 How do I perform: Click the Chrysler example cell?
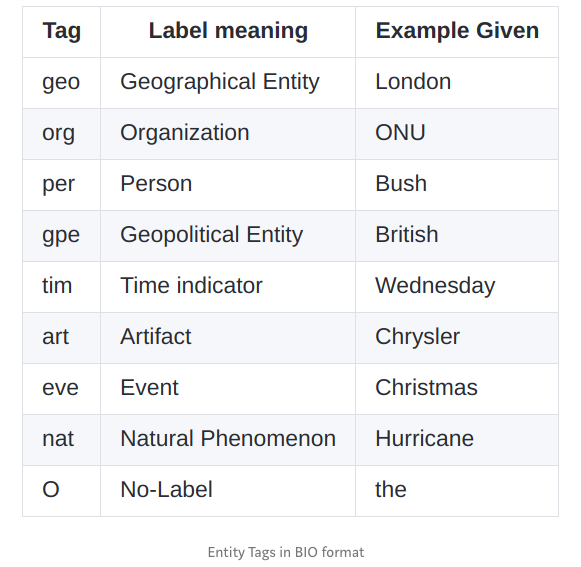457,338
